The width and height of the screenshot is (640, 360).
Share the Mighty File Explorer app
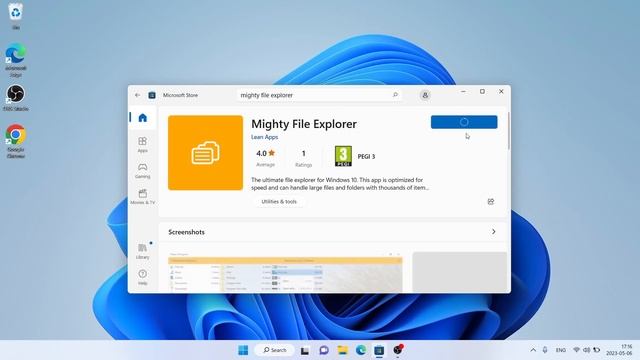[491, 202]
